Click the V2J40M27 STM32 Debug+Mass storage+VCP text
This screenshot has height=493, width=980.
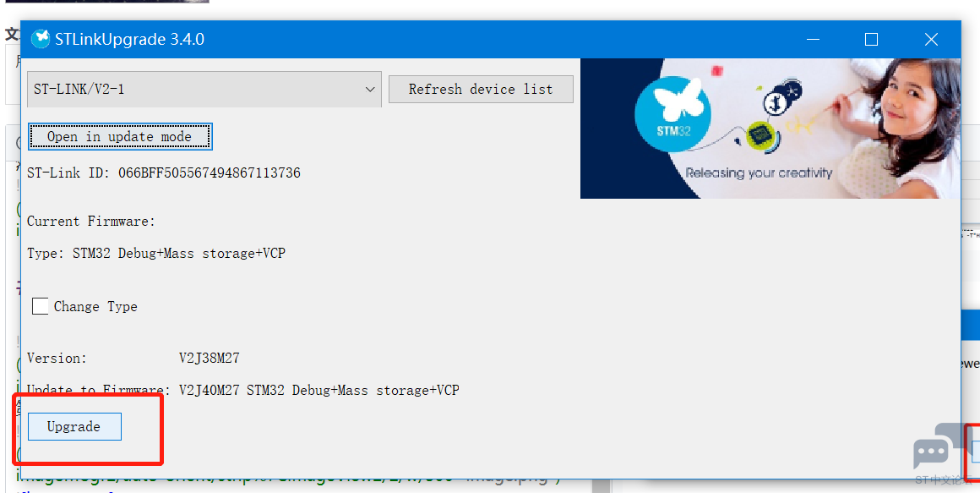tap(319, 391)
